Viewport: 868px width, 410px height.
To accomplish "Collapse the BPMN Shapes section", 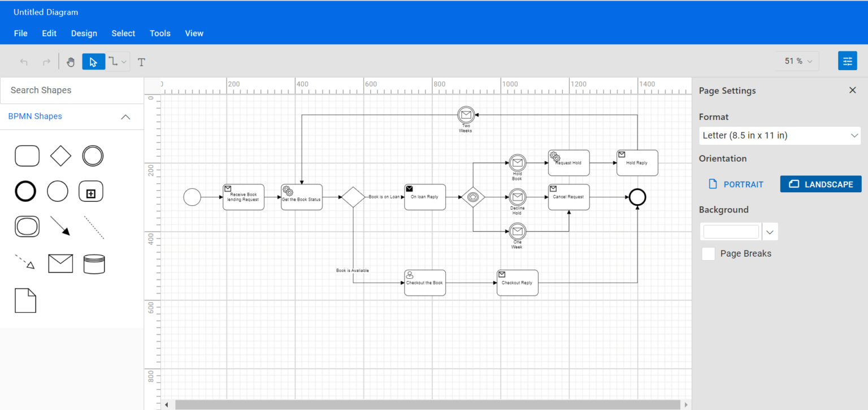I will 125,117.
